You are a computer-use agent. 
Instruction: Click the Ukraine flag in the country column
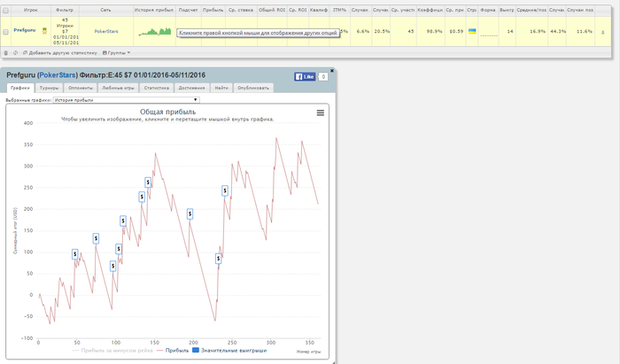[x=472, y=31]
